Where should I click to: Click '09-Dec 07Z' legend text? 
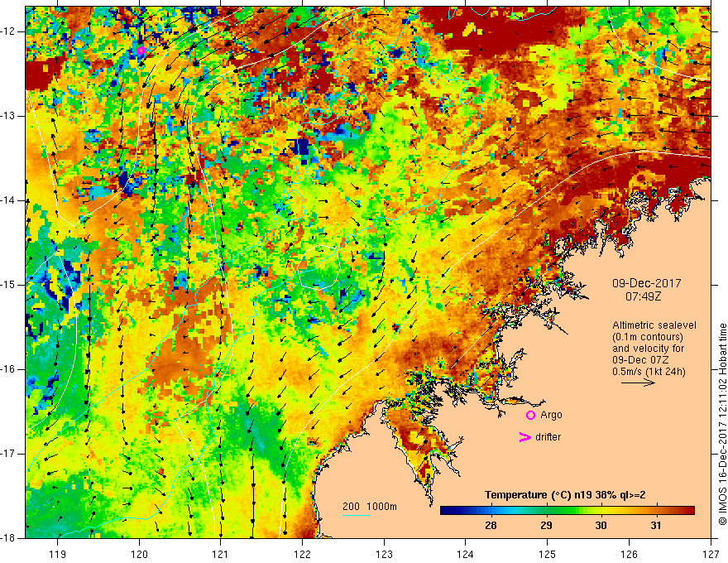642,360
